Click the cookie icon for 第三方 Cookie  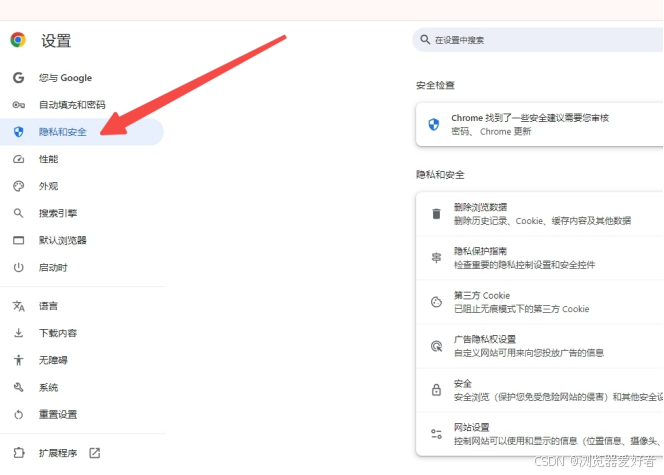click(436, 302)
